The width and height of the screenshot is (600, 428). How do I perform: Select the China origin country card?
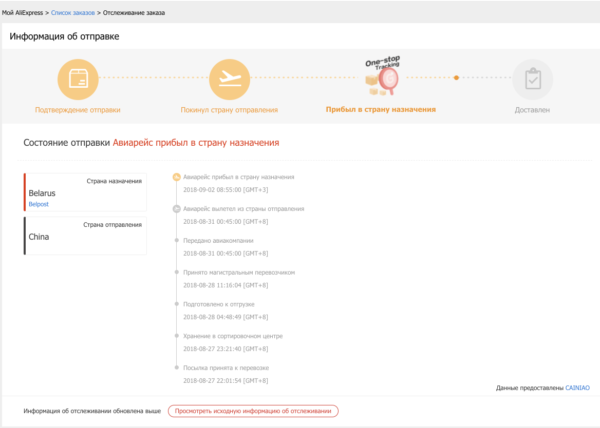click(x=85, y=236)
